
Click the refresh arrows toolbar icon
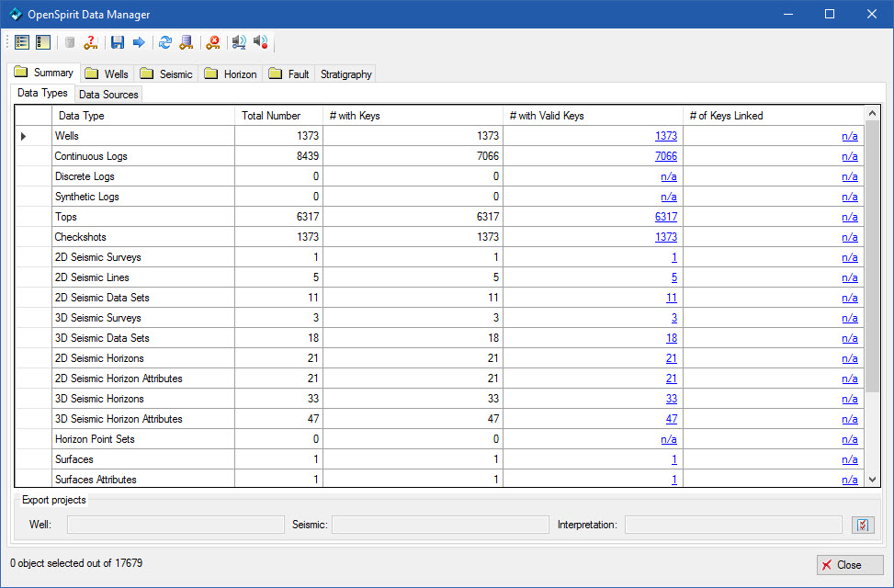tap(165, 42)
